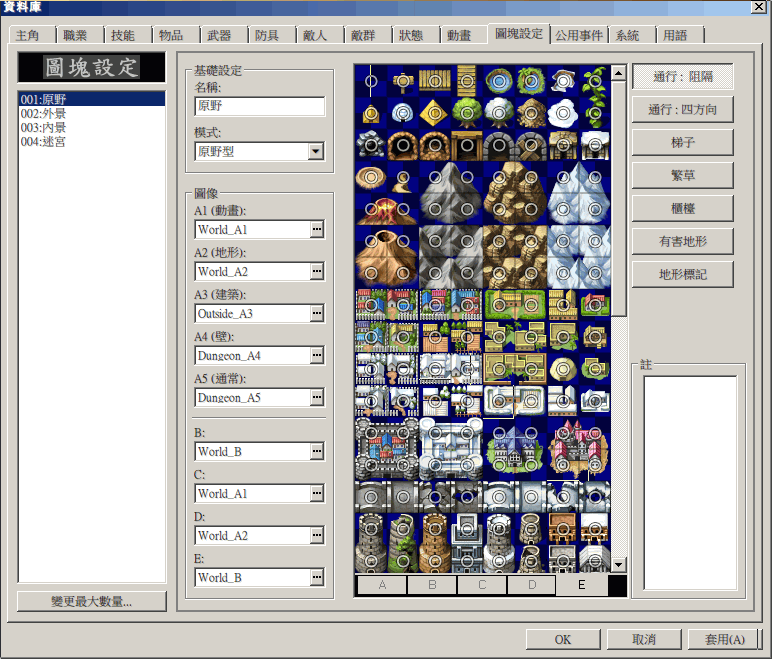Click the tile palette scrollbar thumb
Viewport: 772px width, 659px height.
[618, 199]
